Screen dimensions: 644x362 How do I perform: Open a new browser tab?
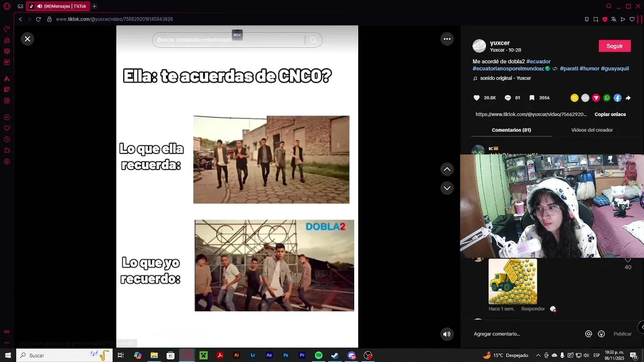coord(94,6)
